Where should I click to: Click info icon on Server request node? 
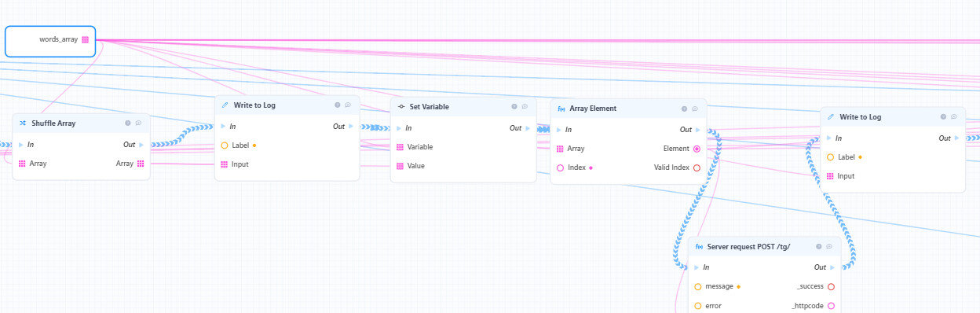point(818,246)
